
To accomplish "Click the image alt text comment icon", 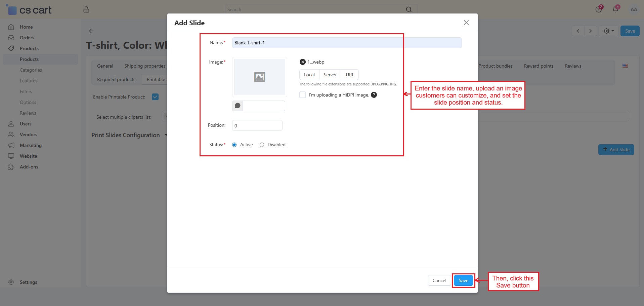I will 238,106.
